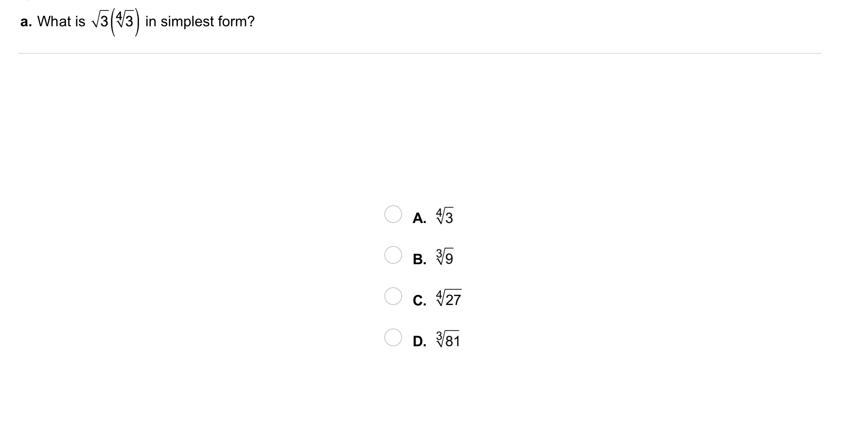The height and width of the screenshot is (442, 868).
Task: Choose the radio button for option C
Action: point(393,296)
